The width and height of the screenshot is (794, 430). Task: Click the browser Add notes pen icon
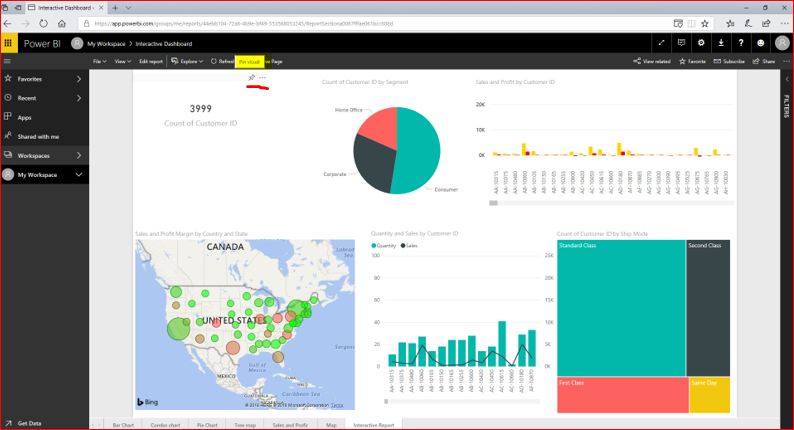point(748,23)
